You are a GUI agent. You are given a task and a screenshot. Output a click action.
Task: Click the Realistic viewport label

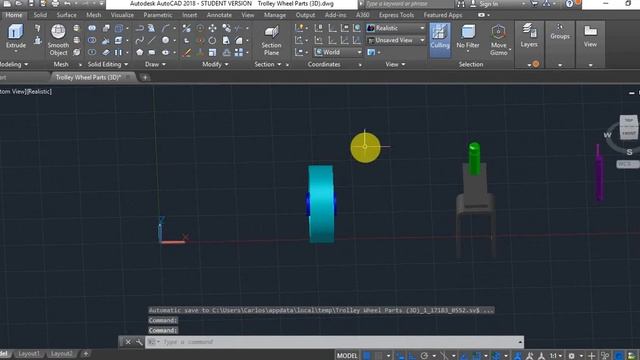coord(39,92)
